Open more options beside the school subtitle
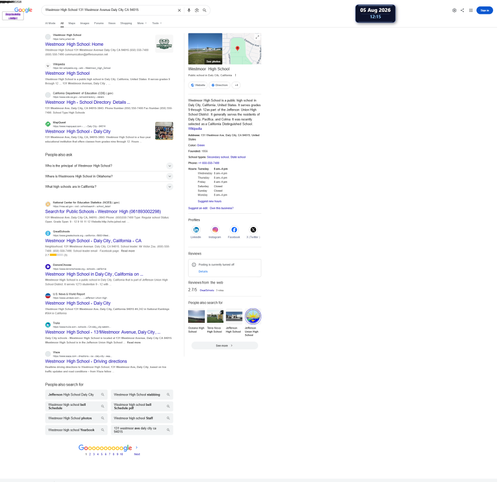The image size is (500, 482). pos(235,75)
